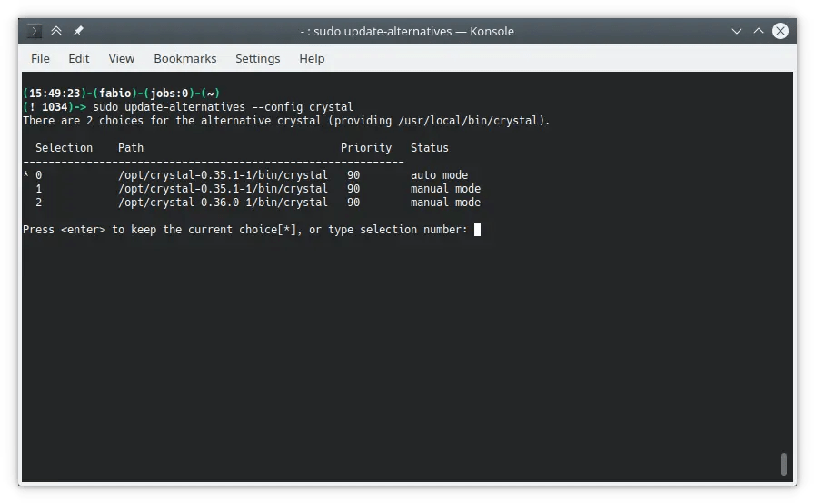Click the '/usr/local/bin/crystal' path text
The width and height of the screenshot is (815, 504).
(x=468, y=121)
